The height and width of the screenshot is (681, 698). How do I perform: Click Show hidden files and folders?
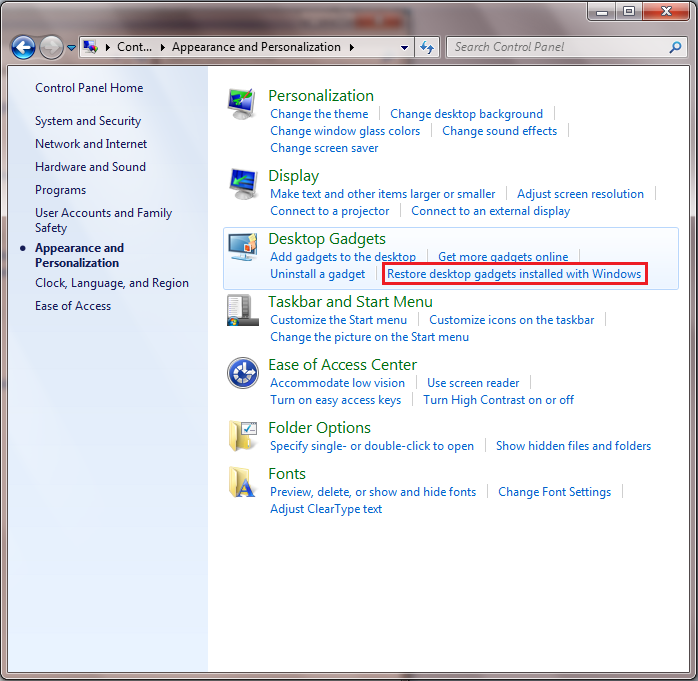[573, 446]
